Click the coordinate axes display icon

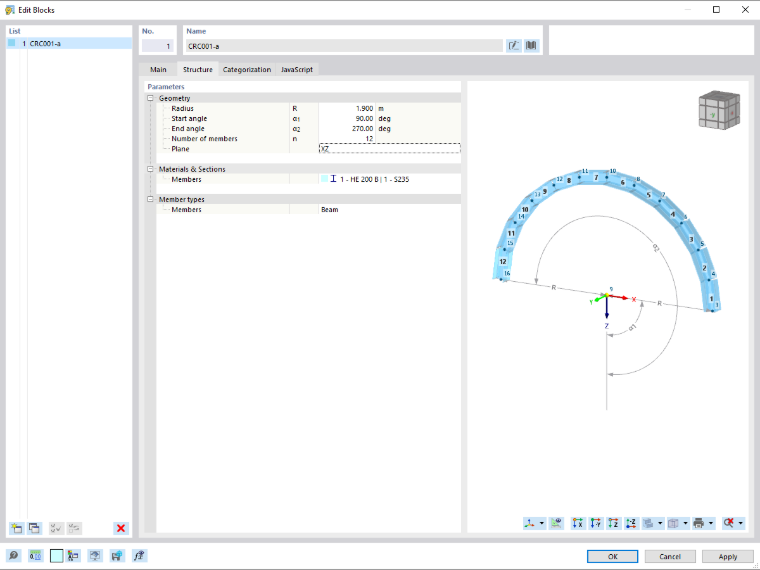tap(530, 523)
